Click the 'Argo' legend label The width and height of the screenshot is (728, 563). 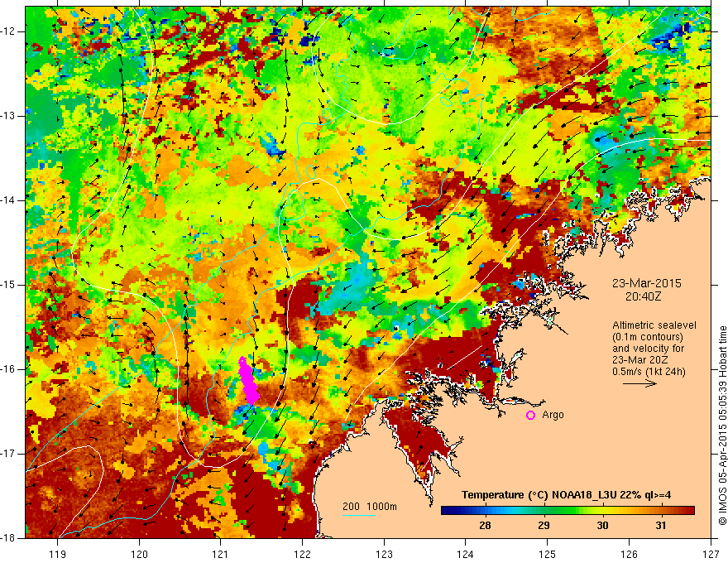[553, 415]
